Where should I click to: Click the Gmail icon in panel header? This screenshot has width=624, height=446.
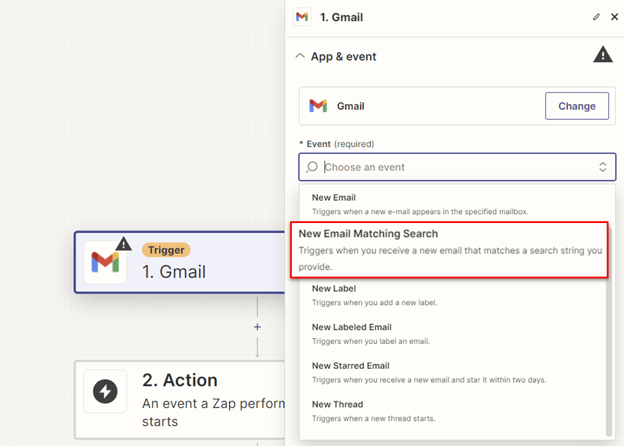(303, 17)
